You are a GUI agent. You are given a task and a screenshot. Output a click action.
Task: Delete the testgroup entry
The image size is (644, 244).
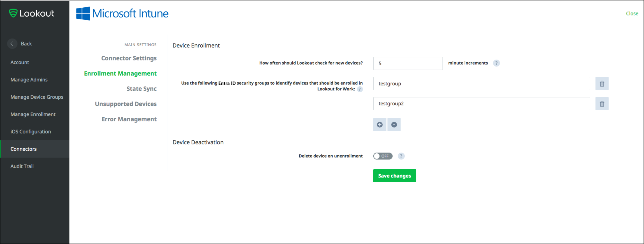(x=601, y=83)
